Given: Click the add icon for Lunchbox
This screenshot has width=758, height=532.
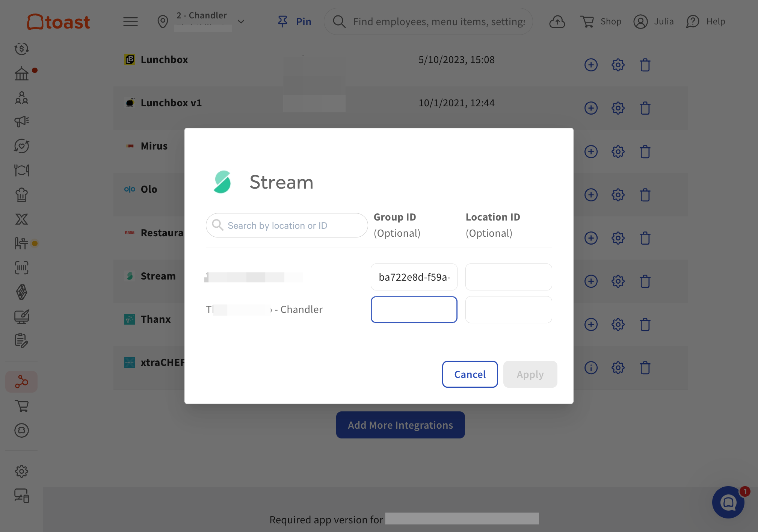Looking at the screenshot, I should click(591, 65).
